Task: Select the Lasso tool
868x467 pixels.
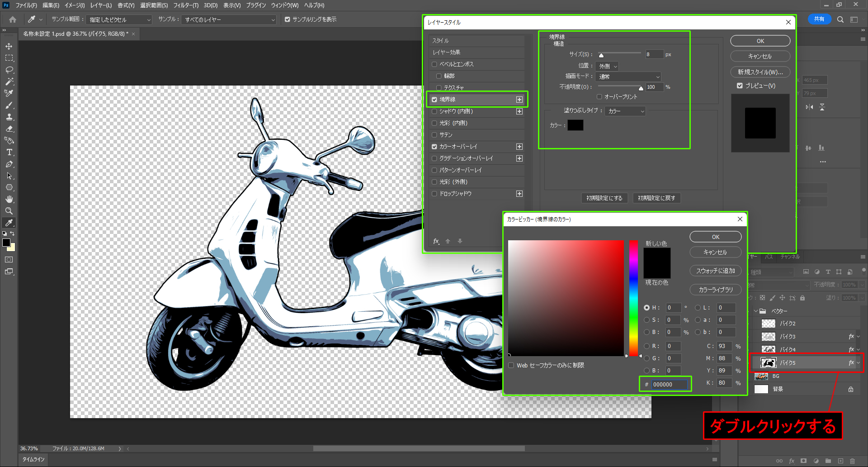Action: 9,70
